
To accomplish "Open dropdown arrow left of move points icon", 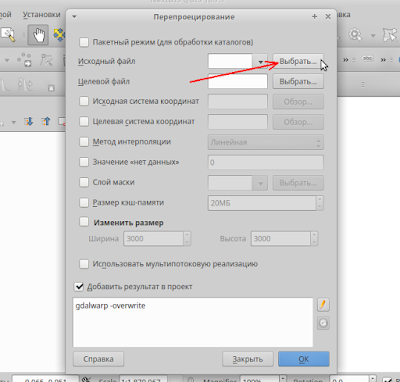I will (x=7, y=60).
